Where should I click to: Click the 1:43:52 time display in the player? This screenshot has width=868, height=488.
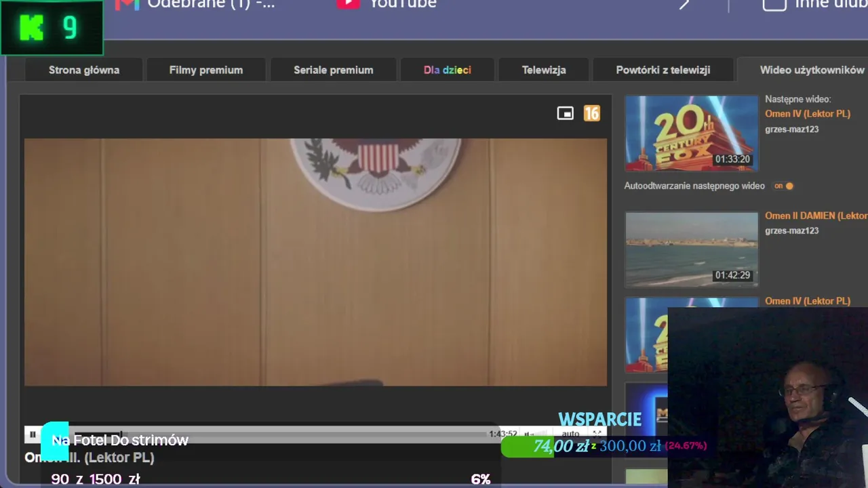503,434
